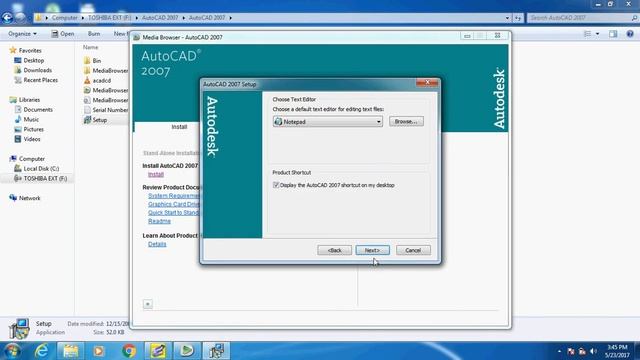Click the Back button in AutoCAD Setup
Screen dimensions: 640x360
[x=334, y=250]
